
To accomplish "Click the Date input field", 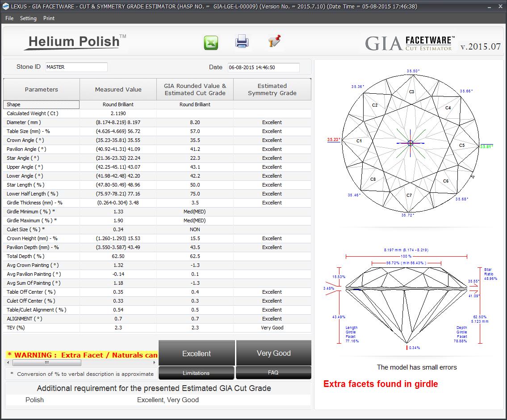I will 264,67.
